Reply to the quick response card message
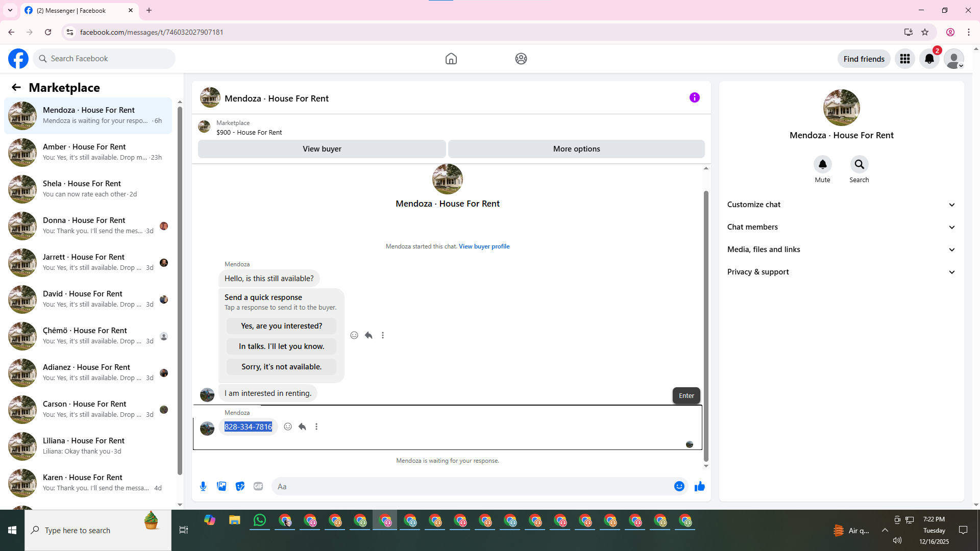Image resolution: width=980 pixels, height=551 pixels. (x=369, y=335)
